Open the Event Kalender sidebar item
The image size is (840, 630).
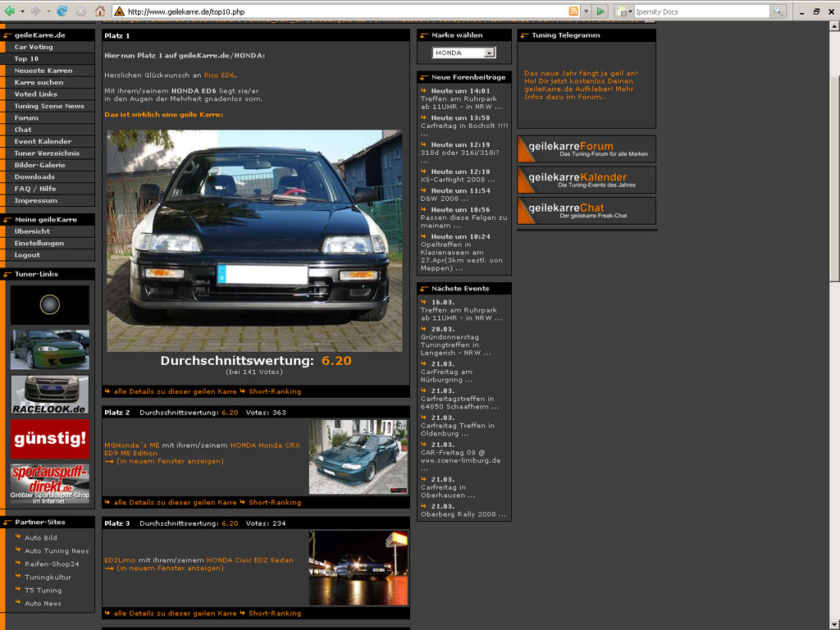click(x=43, y=141)
